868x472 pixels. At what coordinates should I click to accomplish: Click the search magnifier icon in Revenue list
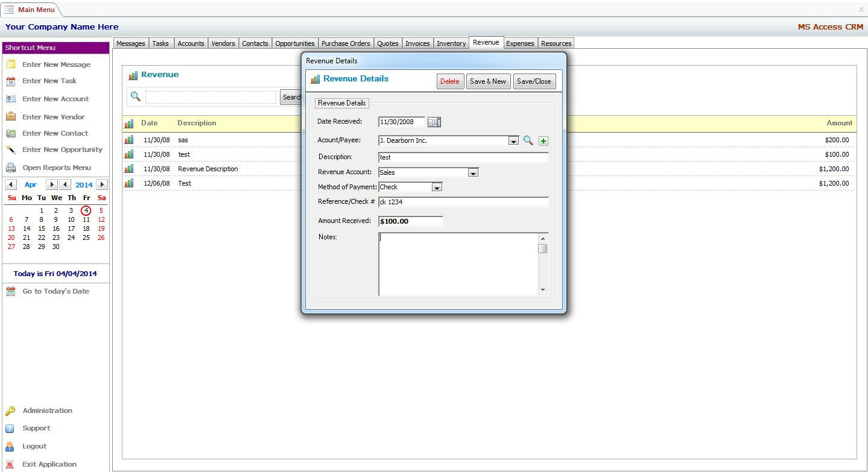[136, 96]
